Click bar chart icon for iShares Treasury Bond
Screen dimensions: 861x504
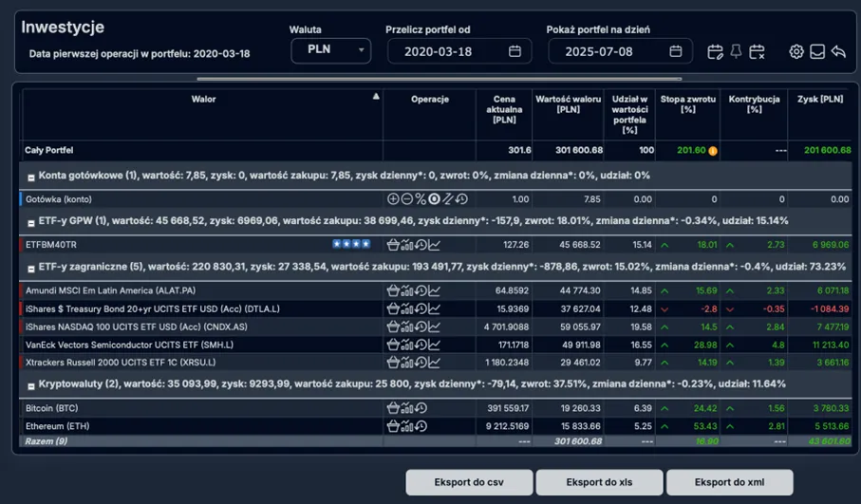click(x=407, y=309)
